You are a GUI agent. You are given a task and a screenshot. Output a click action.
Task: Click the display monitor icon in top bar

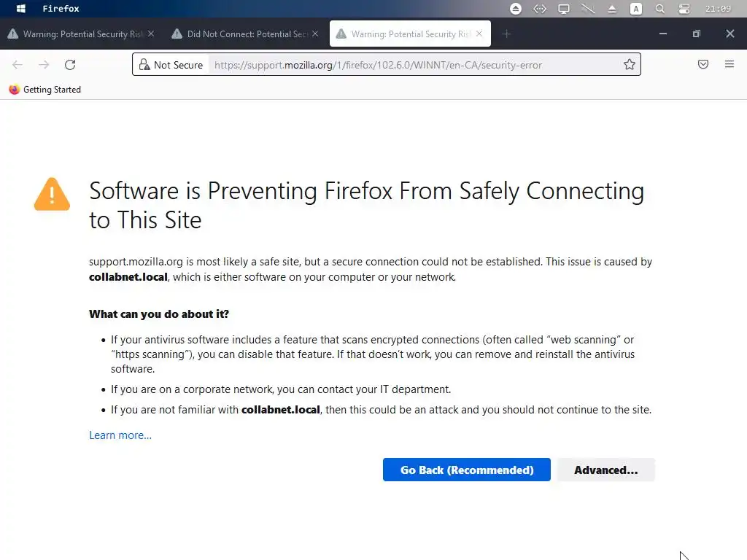pos(564,9)
